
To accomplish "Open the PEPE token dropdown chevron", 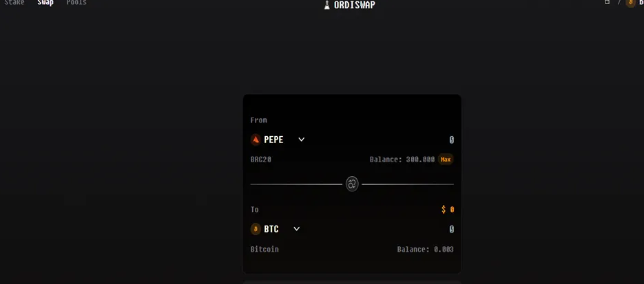I will click(301, 140).
